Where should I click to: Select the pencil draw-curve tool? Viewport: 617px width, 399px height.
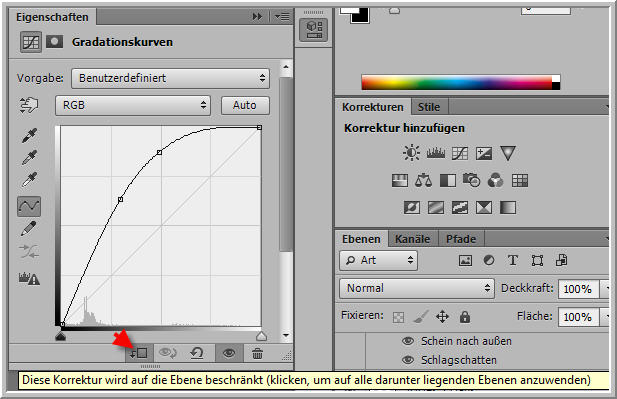click(x=28, y=228)
